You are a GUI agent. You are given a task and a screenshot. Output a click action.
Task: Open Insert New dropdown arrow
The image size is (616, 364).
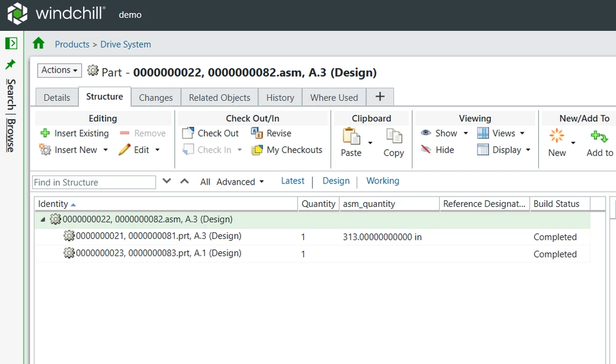coord(105,150)
